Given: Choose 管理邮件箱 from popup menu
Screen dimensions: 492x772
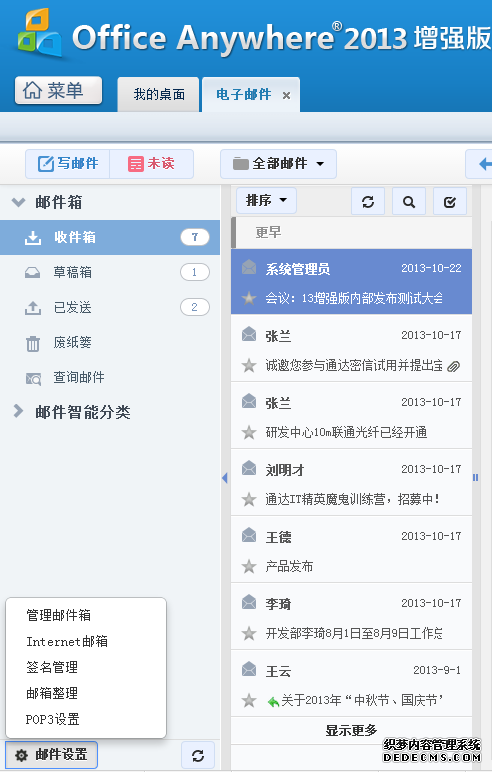Looking at the screenshot, I should click(59, 615).
